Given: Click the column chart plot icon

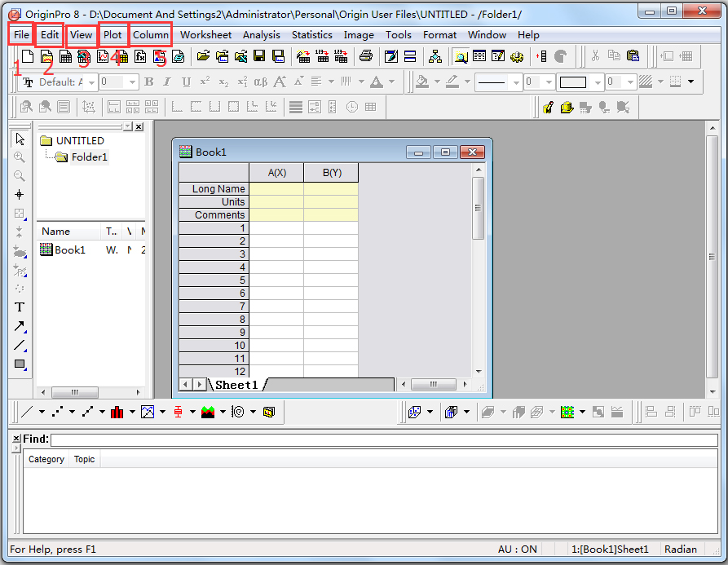Looking at the screenshot, I should click(117, 412).
